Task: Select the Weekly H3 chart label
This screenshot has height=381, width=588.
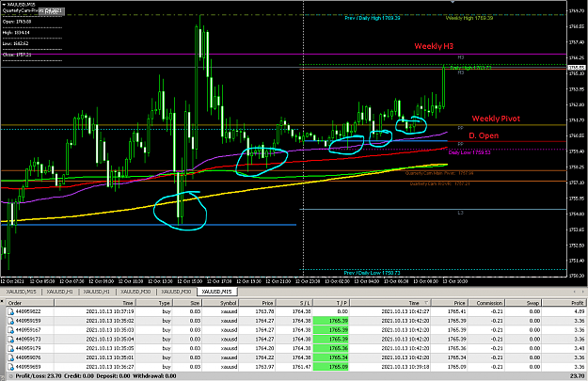Action: click(434, 46)
